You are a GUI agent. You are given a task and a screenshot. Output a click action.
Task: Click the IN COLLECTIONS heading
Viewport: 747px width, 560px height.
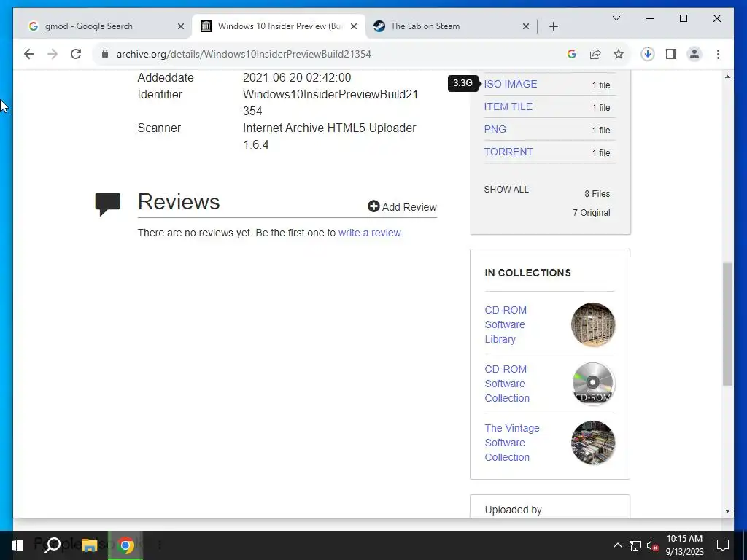(x=527, y=273)
